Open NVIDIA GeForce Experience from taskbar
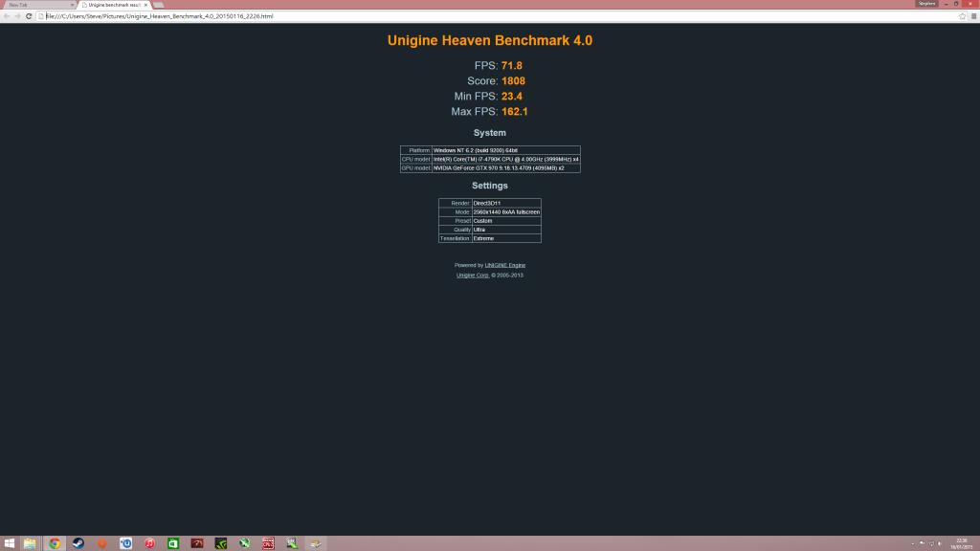Viewport: 980px width, 551px height. [x=221, y=543]
